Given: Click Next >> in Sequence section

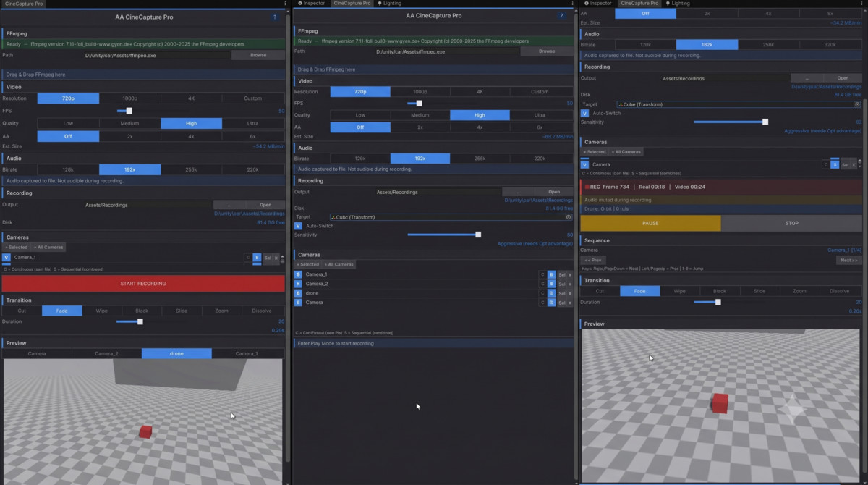Looking at the screenshot, I should coord(848,260).
